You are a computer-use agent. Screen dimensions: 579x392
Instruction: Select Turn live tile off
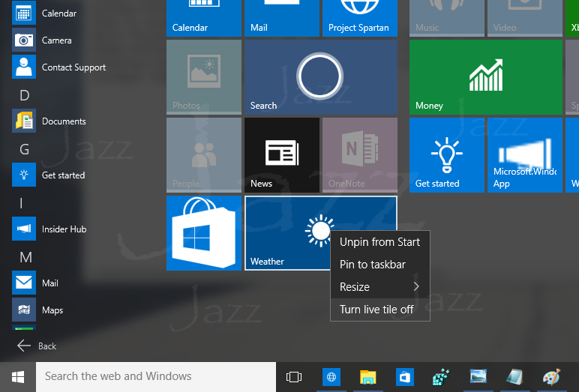click(380, 310)
